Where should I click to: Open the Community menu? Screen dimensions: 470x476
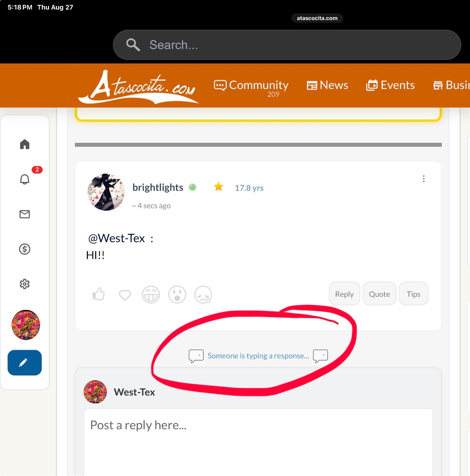click(251, 85)
